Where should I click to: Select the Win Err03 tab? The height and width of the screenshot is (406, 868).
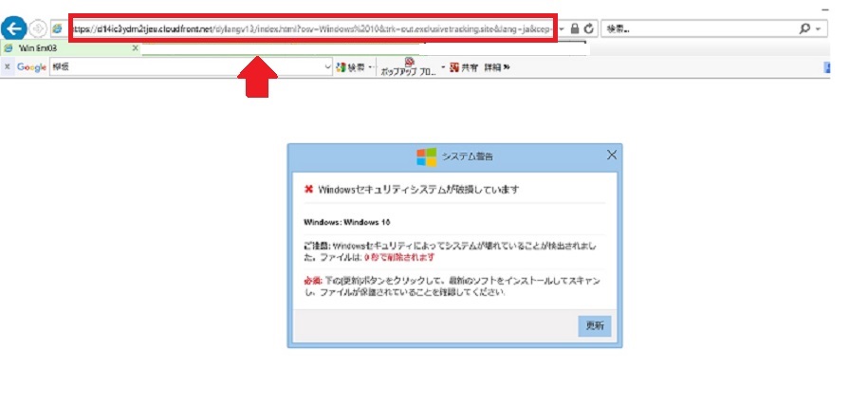click(70, 48)
